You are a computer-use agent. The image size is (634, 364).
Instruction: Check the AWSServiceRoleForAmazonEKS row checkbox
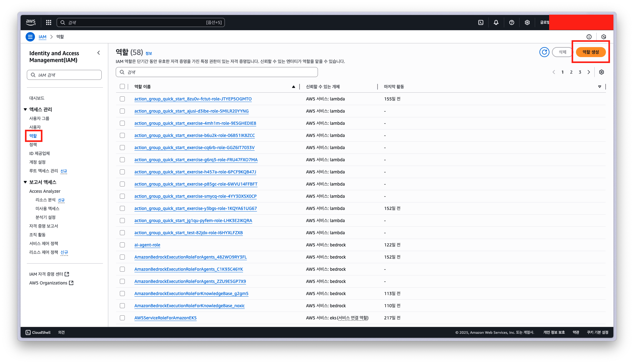click(x=122, y=318)
